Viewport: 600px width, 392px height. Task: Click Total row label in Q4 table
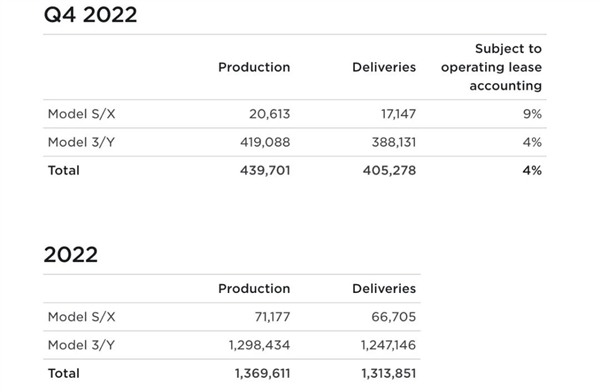(64, 170)
